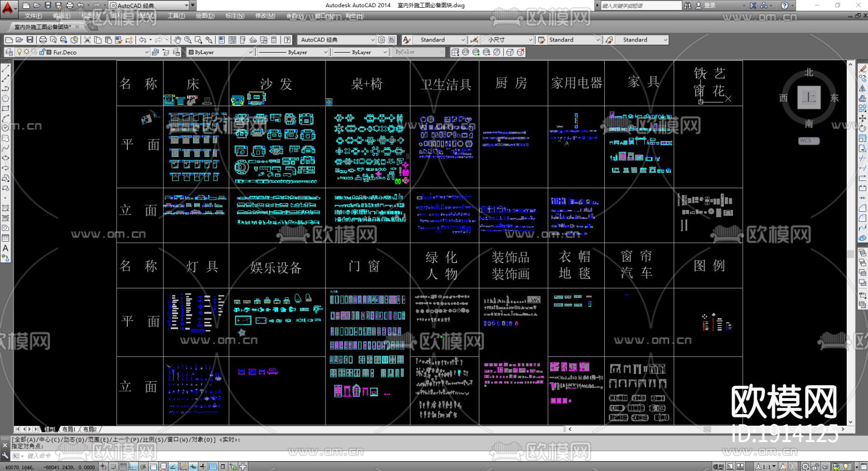Click the Zoom Realtime magnifier icon
The image size is (868, 471).
tap(188, 40)
